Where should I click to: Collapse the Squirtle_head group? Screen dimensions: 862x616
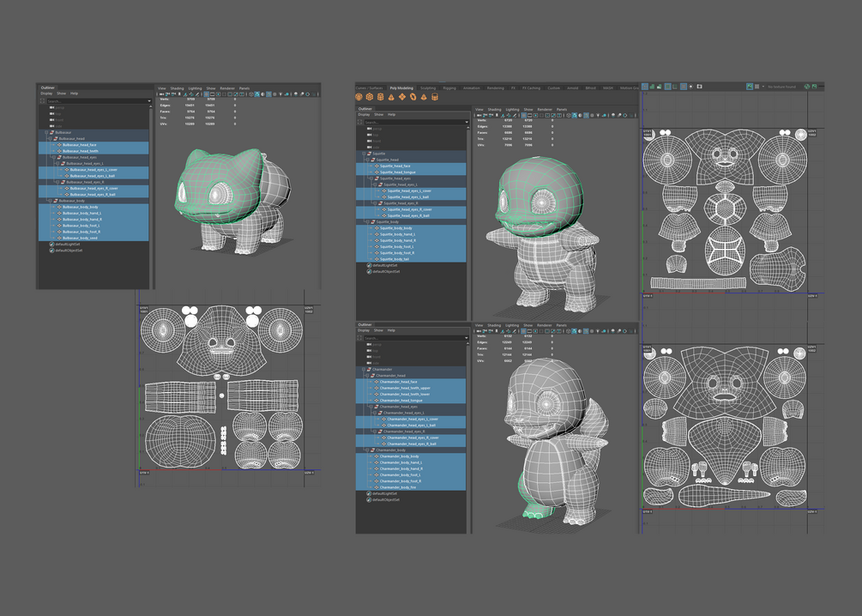[x=368, y=160]
